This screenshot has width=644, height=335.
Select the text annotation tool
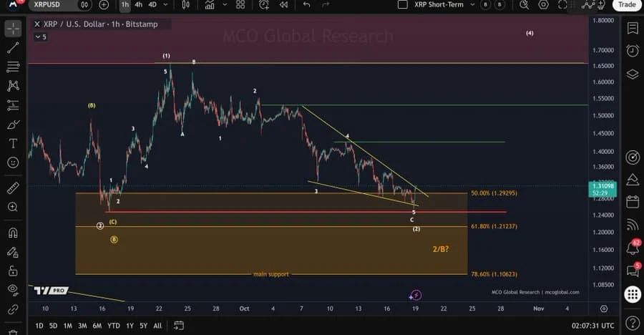pos(13,143)
